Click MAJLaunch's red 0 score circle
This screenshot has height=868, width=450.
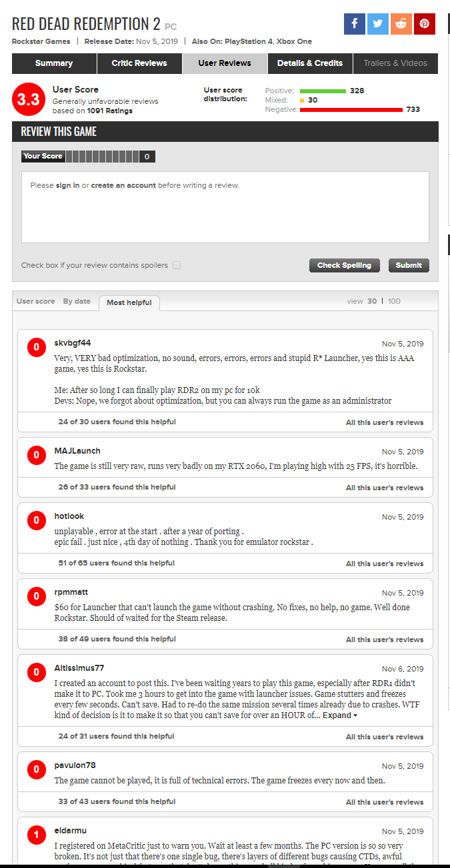tap(36, 455)
